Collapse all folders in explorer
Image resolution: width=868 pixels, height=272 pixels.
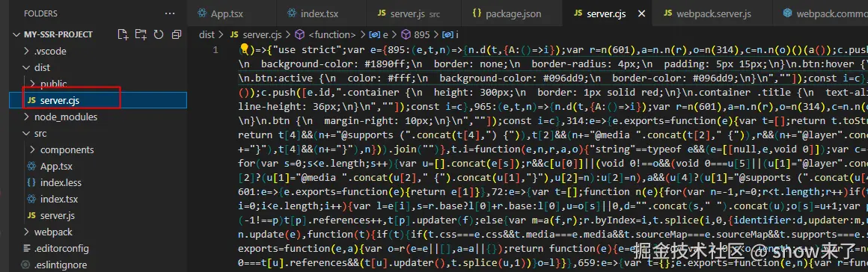point(177,34)
